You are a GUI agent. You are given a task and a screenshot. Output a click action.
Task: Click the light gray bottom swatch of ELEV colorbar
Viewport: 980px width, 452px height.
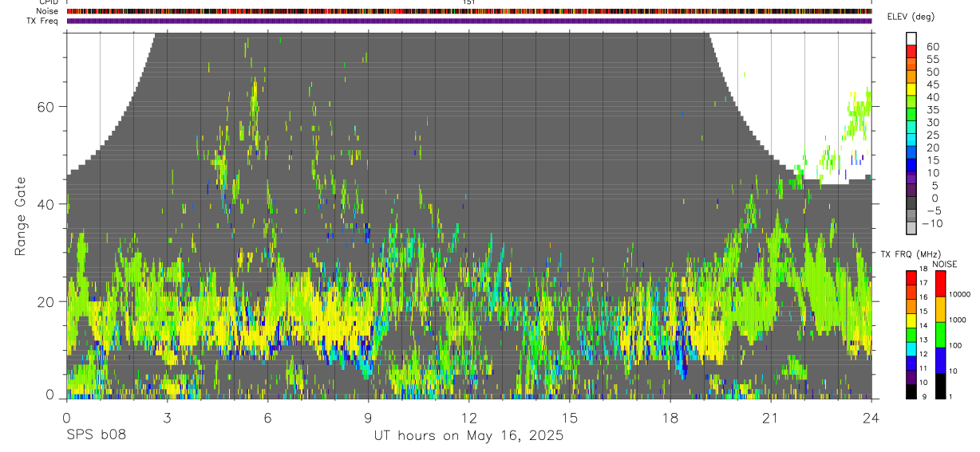click(911, 228)
